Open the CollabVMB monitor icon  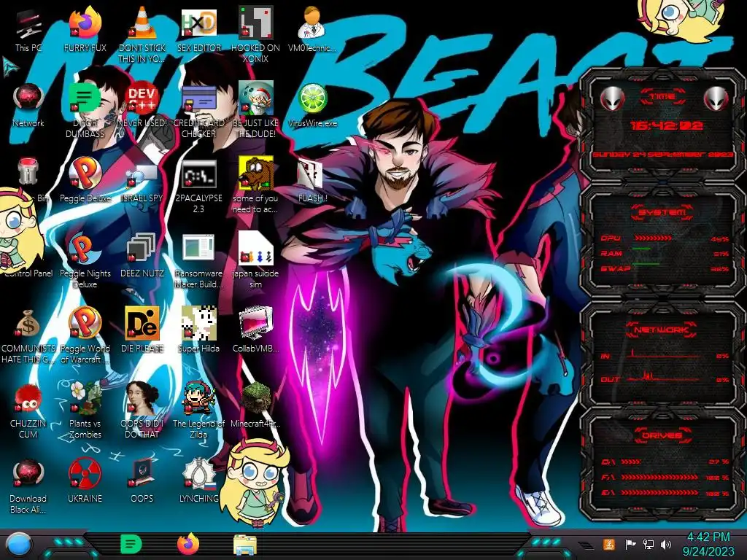[x=256, y=330]
